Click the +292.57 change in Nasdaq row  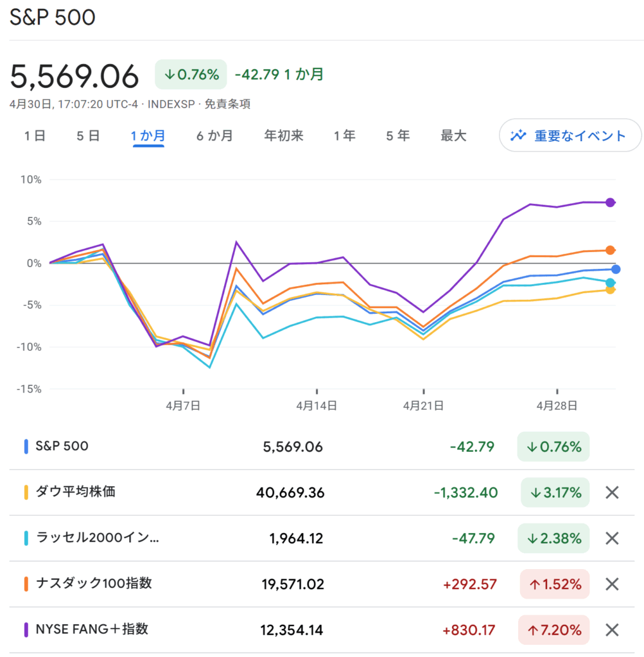[x=469, y=584]
